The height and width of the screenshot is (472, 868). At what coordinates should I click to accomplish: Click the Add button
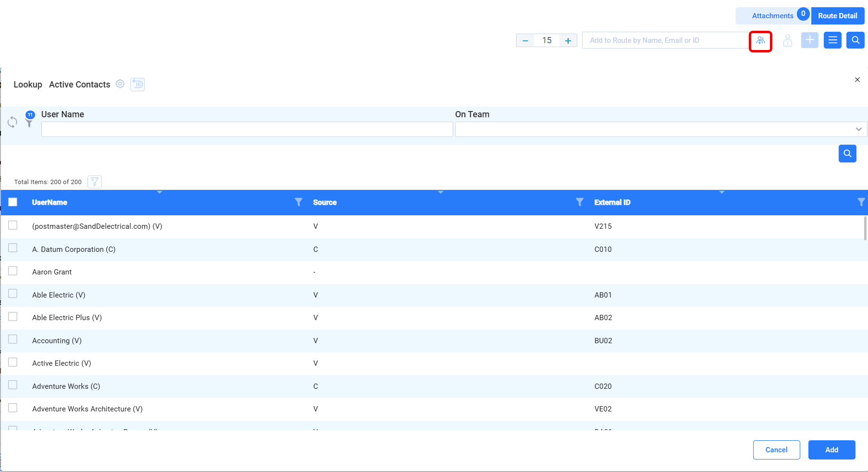point(832,450)
